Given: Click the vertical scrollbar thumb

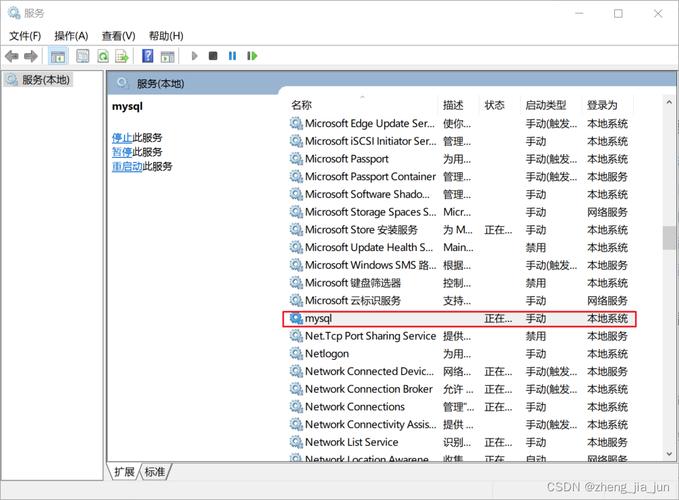Looking at the screenshot, I should (669, 238).
